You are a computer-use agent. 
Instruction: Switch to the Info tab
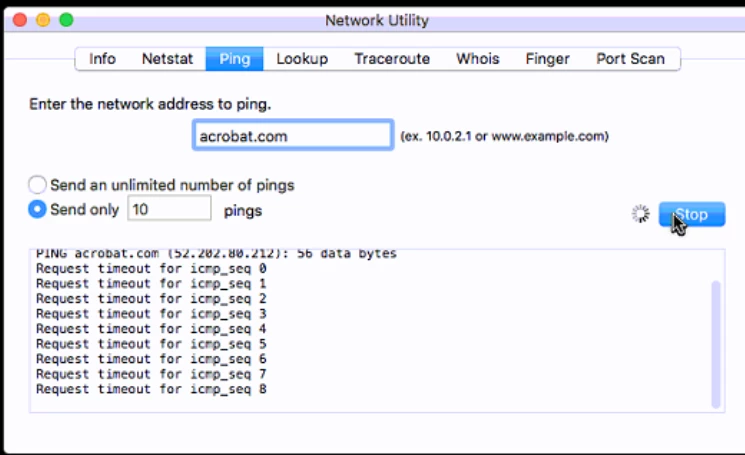pos(102,59)
